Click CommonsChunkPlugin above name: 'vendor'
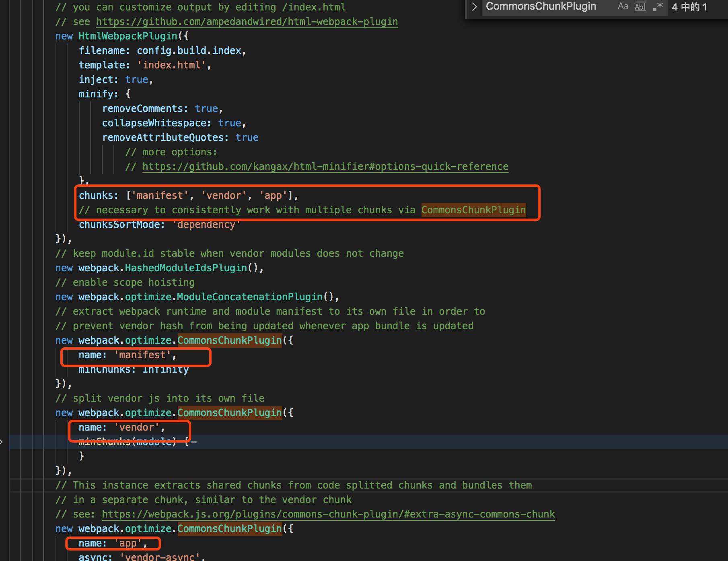 [230, 413]
